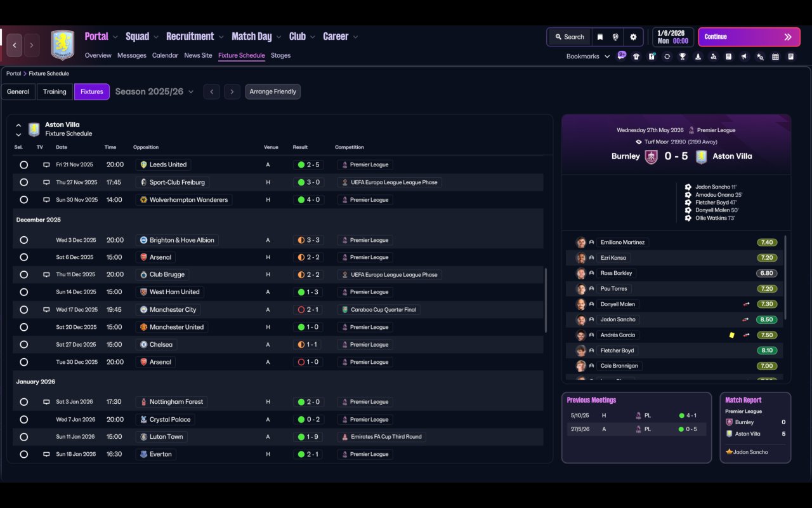Open the News Site sub-tab
Image resolution: width=812 pixels, height=508 pixels.
pos(198,55)
